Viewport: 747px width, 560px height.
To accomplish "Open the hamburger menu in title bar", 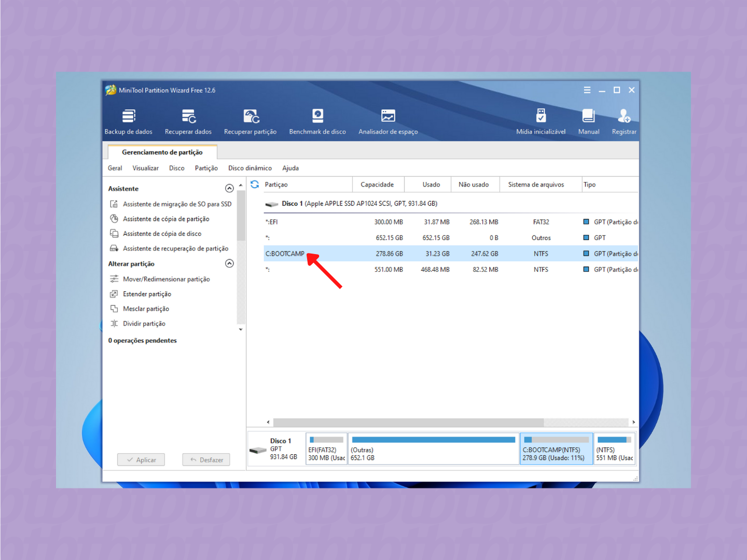I will (x=587, y=90).
